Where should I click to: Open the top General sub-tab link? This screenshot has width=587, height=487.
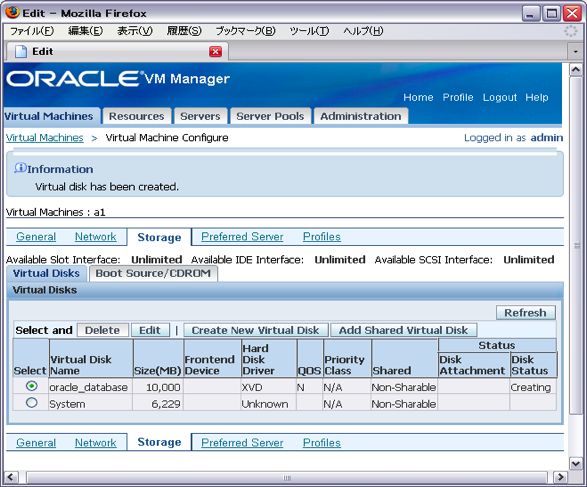36,237
